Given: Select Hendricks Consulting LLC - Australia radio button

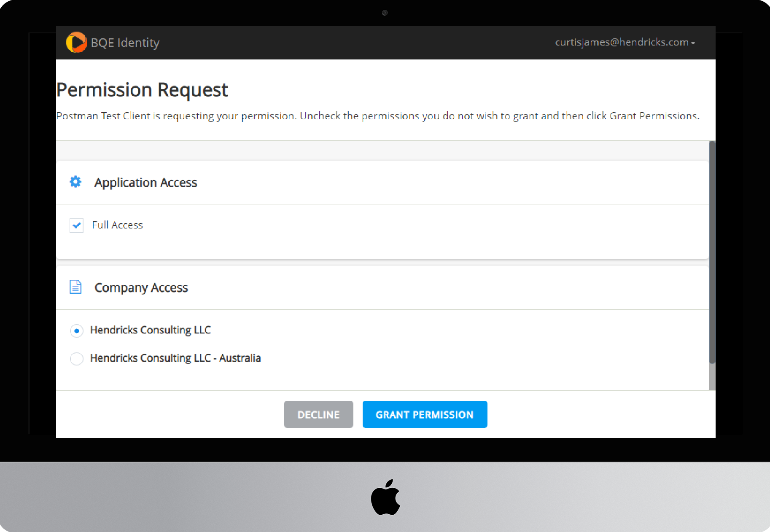Looking at the screenshot, I should point(76,359).
